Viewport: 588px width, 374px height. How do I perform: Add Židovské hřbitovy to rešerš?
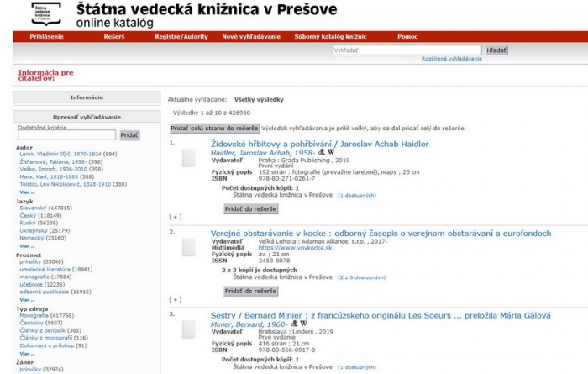point(251,209)
